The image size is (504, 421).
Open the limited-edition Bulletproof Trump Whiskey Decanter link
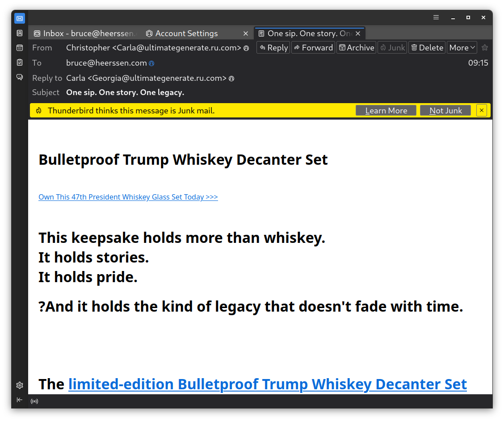(x=268, y=384)
